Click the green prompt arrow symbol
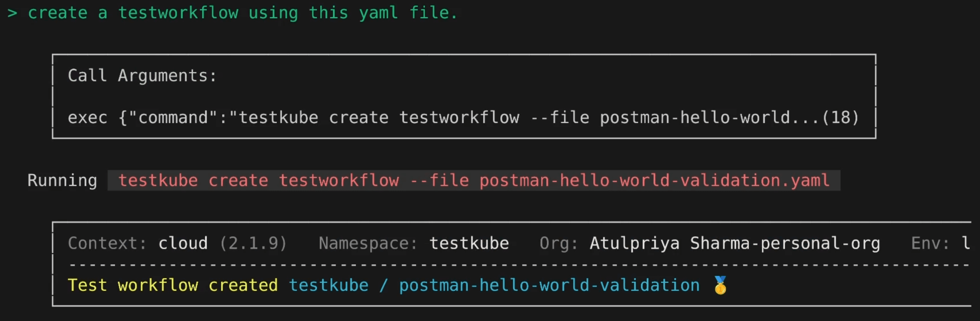980x321 pixels. [12, 13]
